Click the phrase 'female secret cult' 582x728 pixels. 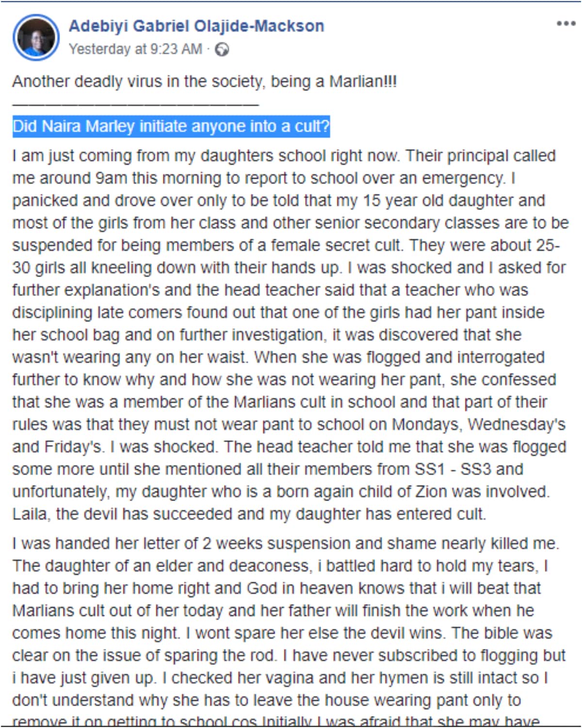click(336, 245)
